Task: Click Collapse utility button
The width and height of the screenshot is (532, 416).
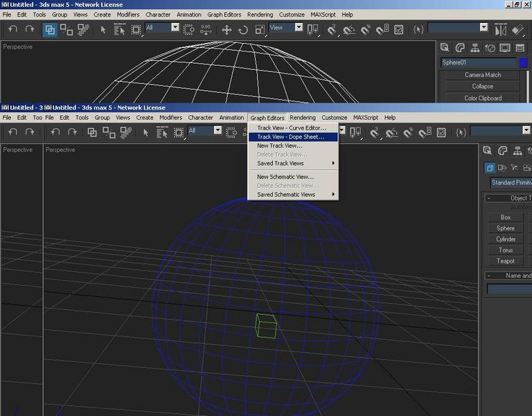Action: point(482,86)
